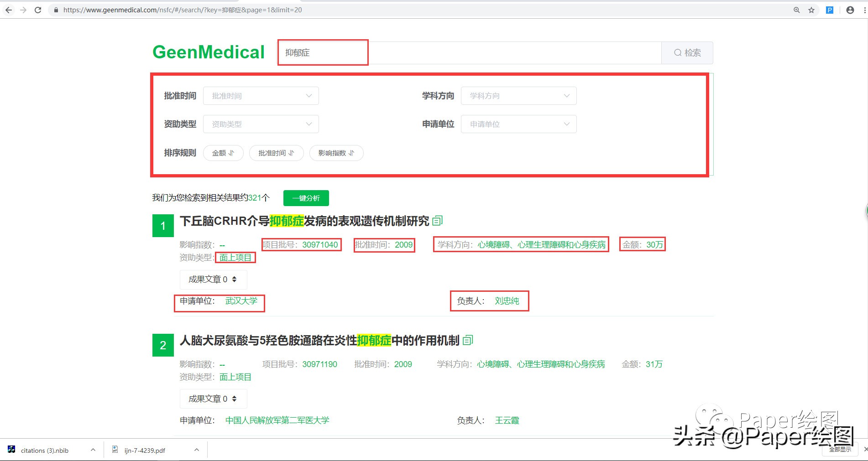Click the padlock icon before the URL
The width and height of the screenshot is (868, 461).
pos(55,10)
